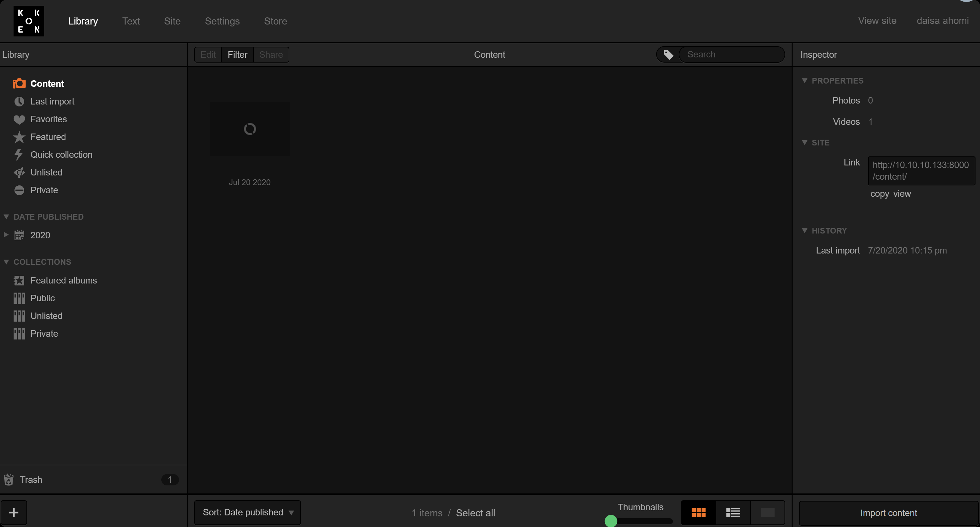980x527 pixels.
Task: Select the Favorites heart icon
Action: [x=19, y=119]
